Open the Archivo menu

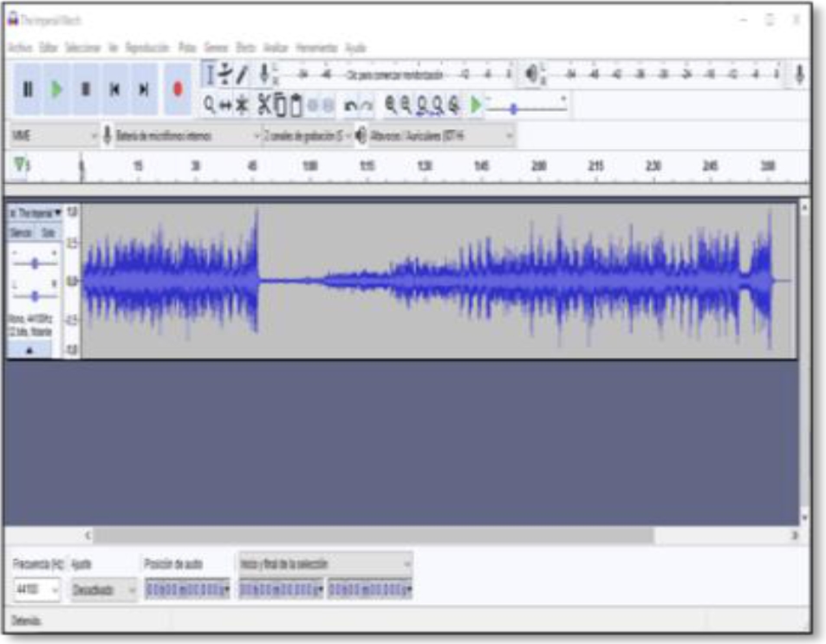pyautogui.click(x=20, y=47)
